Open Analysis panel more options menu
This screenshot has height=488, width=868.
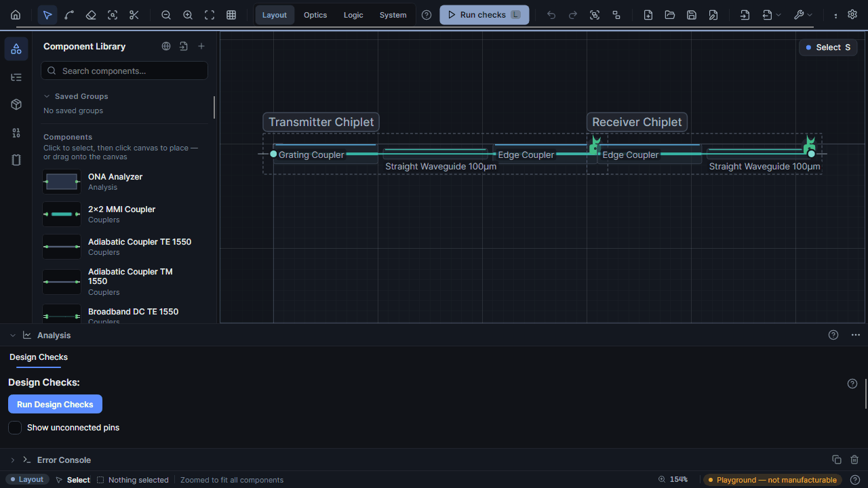click(x=856, y=335)
